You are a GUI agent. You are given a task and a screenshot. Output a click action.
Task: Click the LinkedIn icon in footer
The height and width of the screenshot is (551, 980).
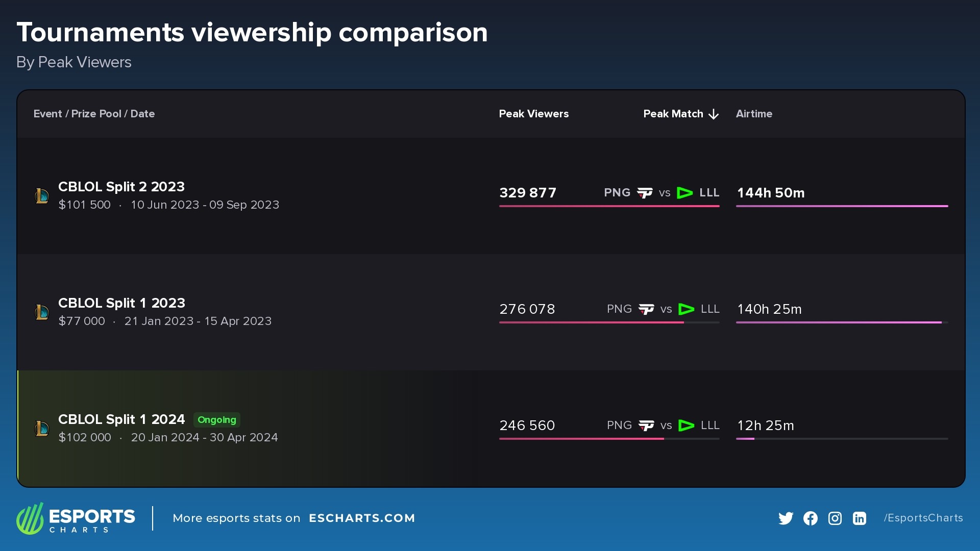tap(859, 518)
